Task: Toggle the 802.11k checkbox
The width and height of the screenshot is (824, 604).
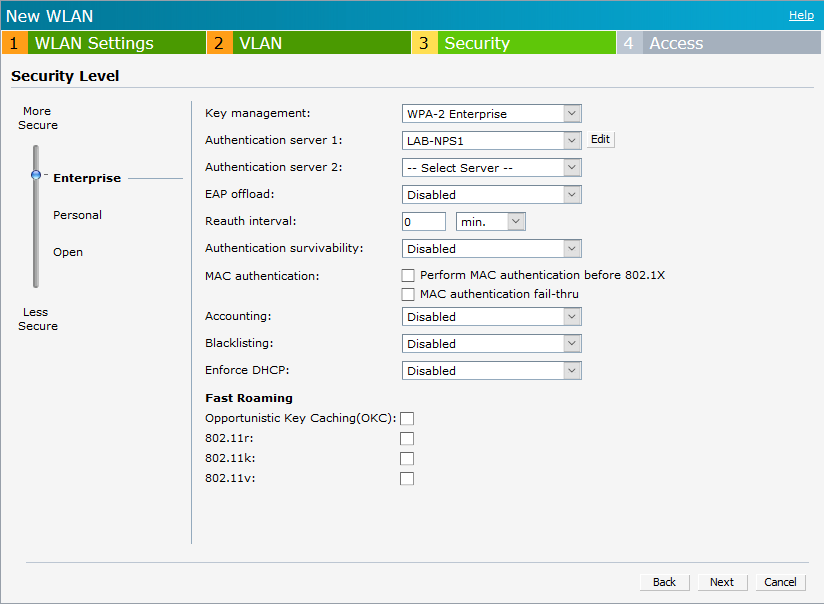Action: (x=407, y=458)
